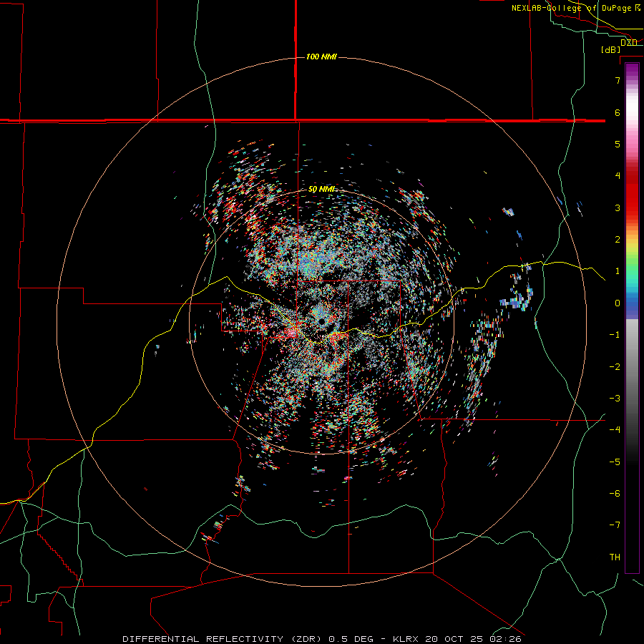Click the "20 OCT 25" date in the caption
The height and width of the screenshot is (644, 644).
coord(454,639)
